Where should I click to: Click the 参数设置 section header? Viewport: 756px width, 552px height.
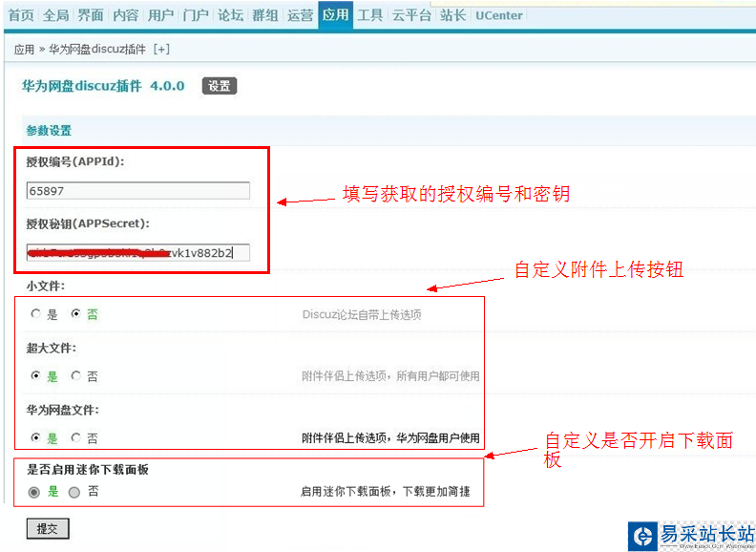(49, 130)
